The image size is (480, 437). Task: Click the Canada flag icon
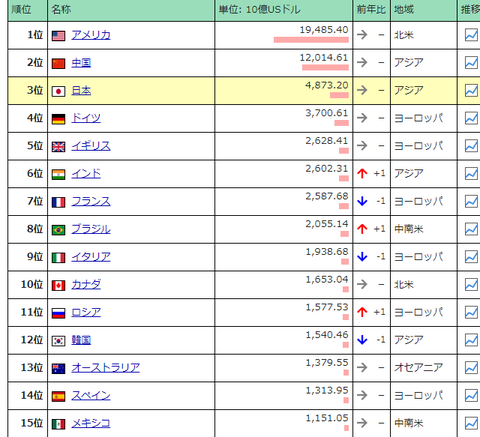pyautogui.click(x=58, y=285)
